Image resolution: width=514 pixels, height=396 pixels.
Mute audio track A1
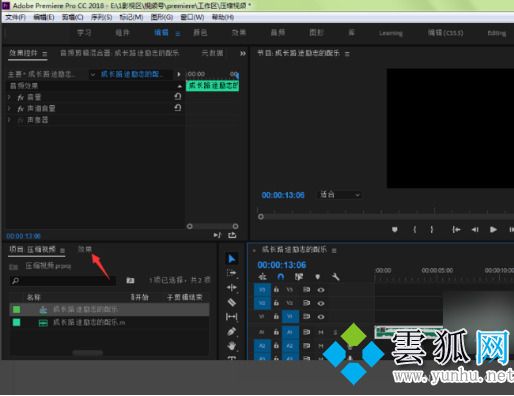coord(321,332)
